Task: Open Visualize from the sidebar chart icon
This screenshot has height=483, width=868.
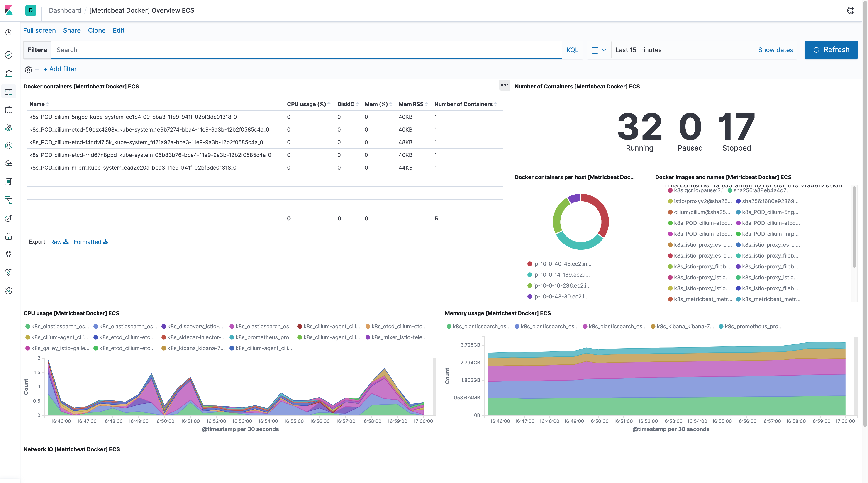Action: [x=9, y=73]
